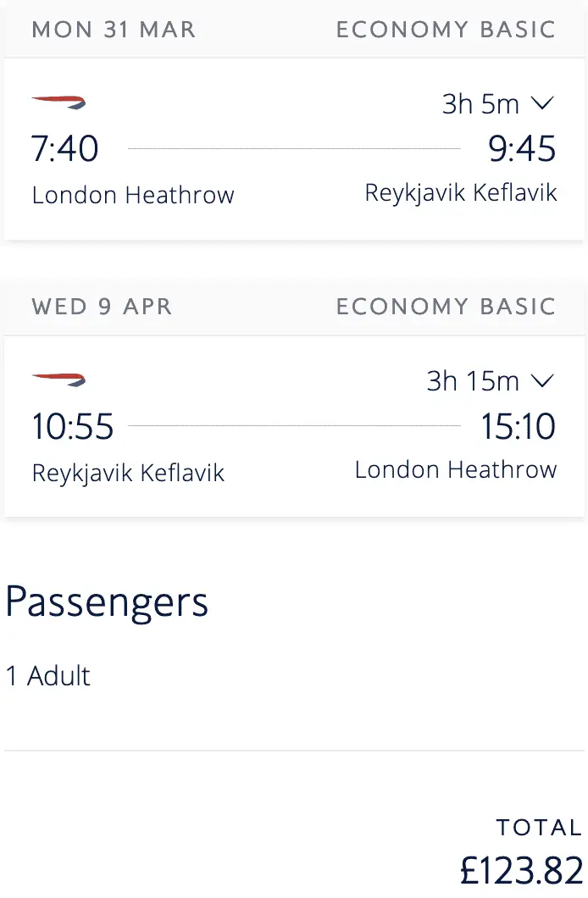
Task: Click the Economy Basic label for 31 Mar
Action: click(446, 30)
